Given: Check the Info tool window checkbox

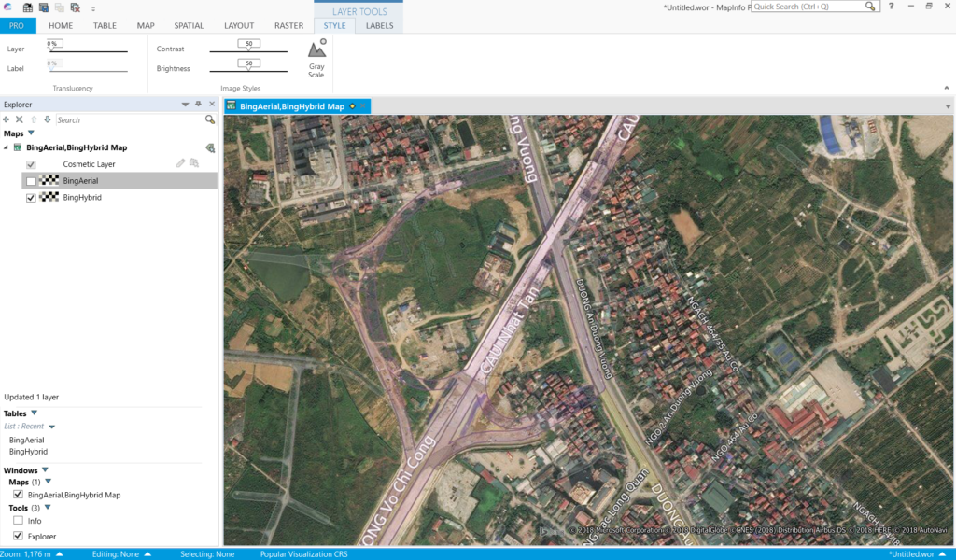Looking at the screenshot, I should point(18,521).
